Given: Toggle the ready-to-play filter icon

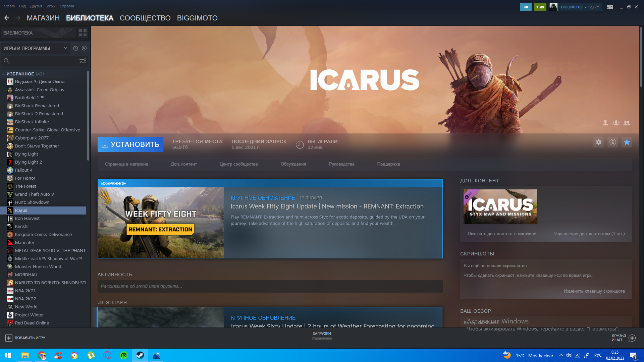Looking at the screenshot, I should click(x=84, y=48).
